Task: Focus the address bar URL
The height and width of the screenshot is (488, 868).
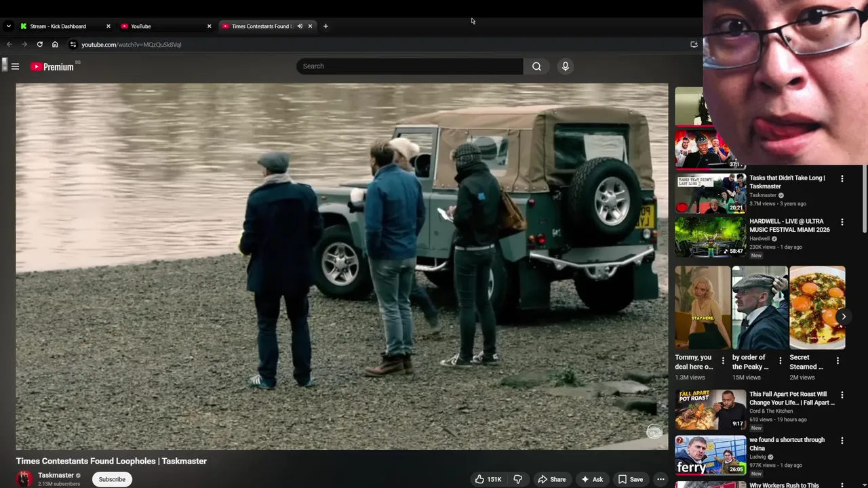Action: tap(132, 45)
